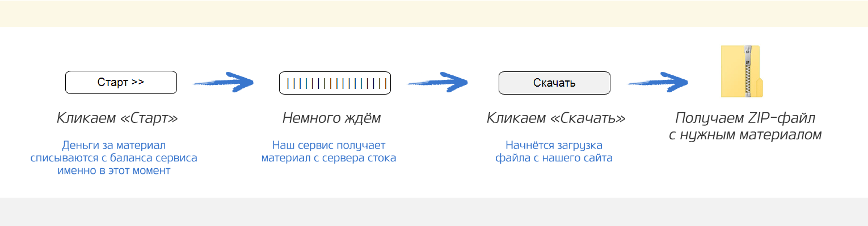Click the rightmost stripe in the loading bar
Image resolution: width=868 pixels, height=226 pixels.
tap(386, 84)
